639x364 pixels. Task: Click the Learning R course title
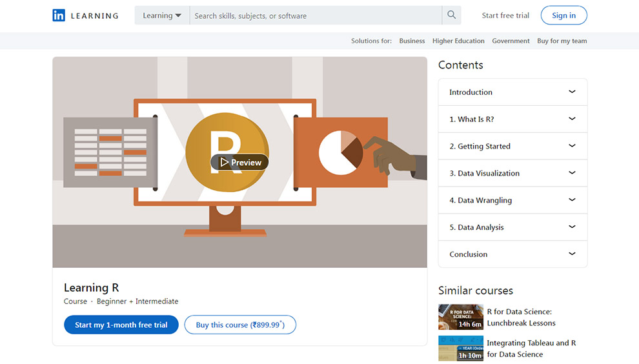91,288
